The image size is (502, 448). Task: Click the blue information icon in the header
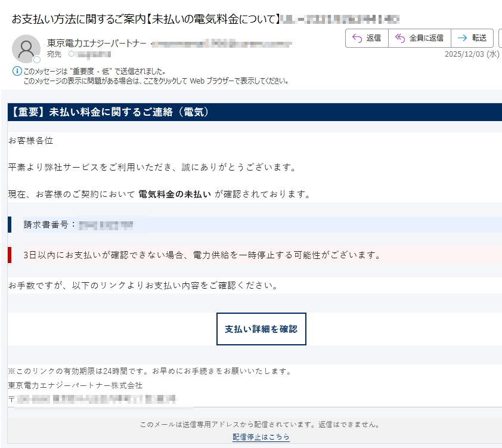(x=17, y=72)
